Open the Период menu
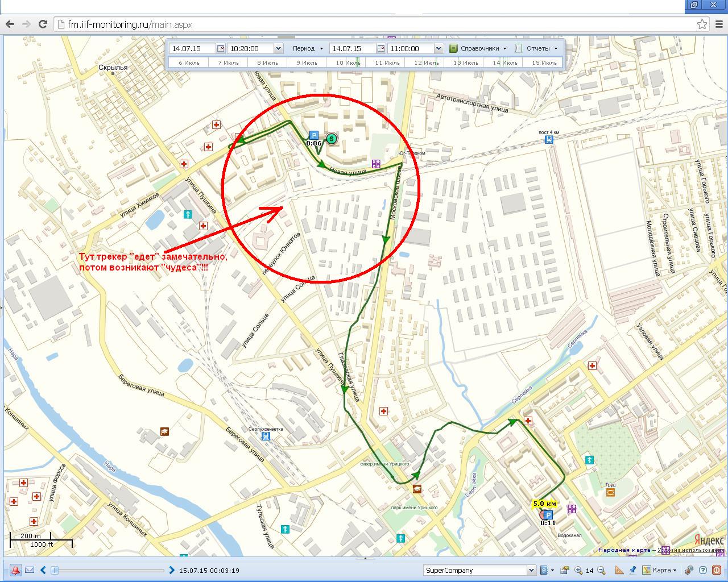728x582 pixels. tap(308, 48)
